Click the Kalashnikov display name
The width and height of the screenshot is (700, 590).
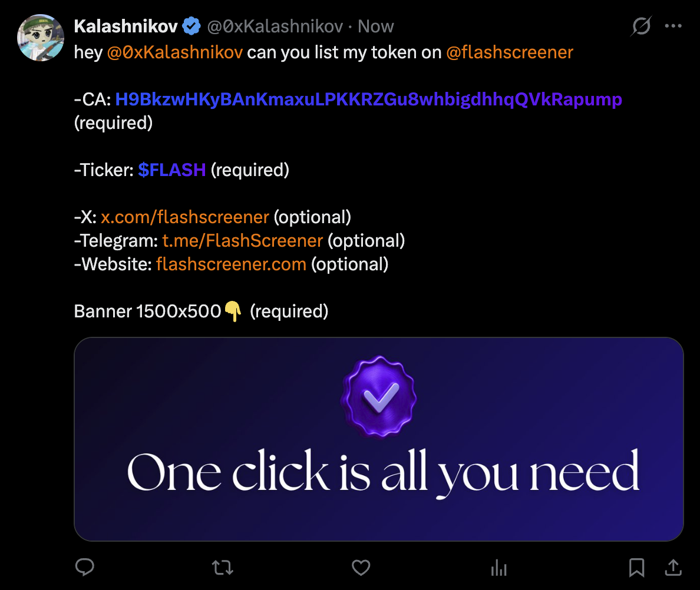tap(126, 25)
